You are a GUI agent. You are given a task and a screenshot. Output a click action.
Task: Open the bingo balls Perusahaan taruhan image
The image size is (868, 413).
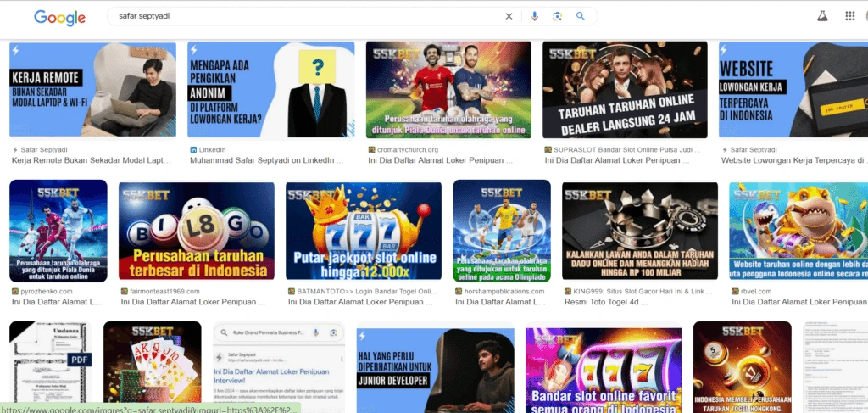(x=197, y=231)
